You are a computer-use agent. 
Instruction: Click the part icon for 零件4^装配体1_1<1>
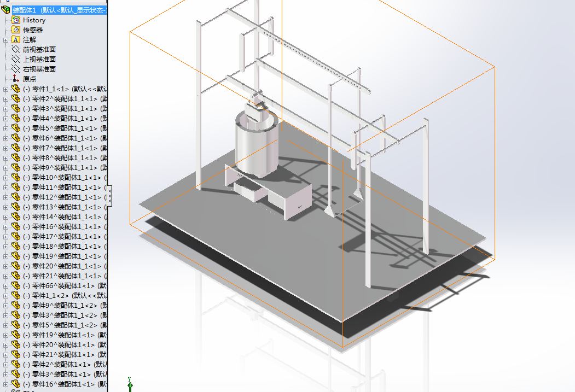16,118
